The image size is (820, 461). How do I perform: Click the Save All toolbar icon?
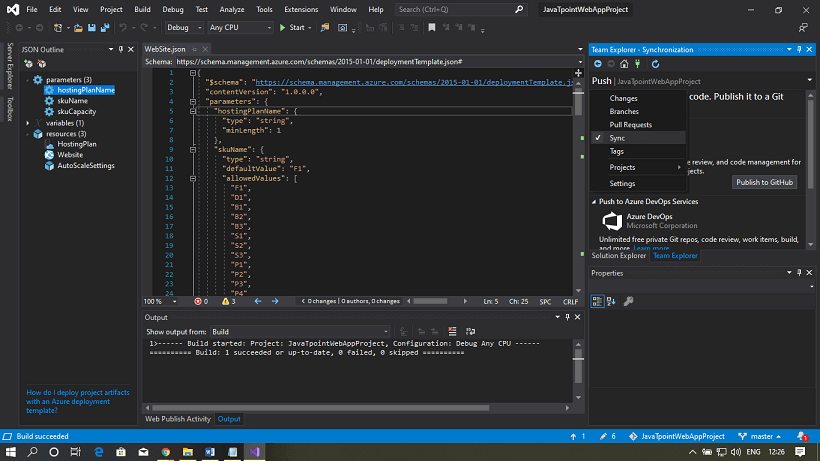click(x=105, y=28)
